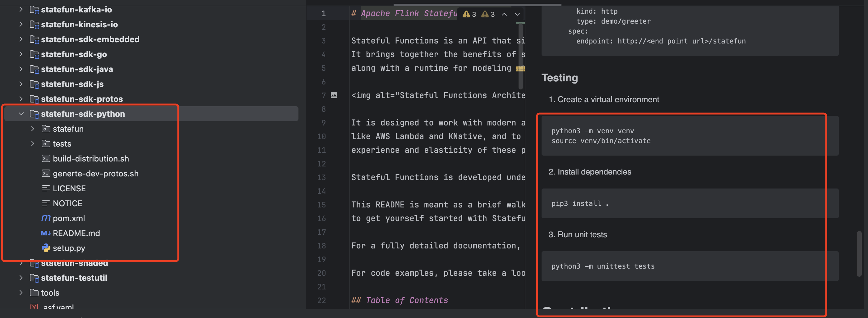Open the setup.py Python file
The image size is (868, 318).
(69, 248)
